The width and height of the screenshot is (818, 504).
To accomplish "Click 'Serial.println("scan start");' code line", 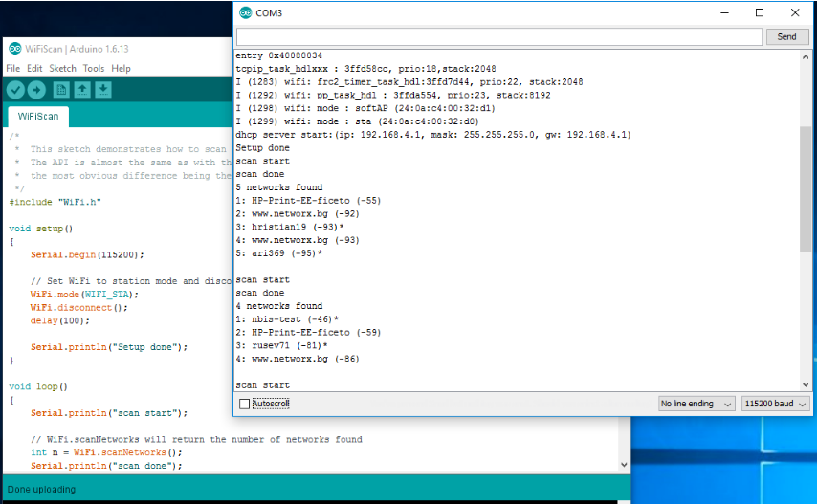I will click(x=109, y=413).
